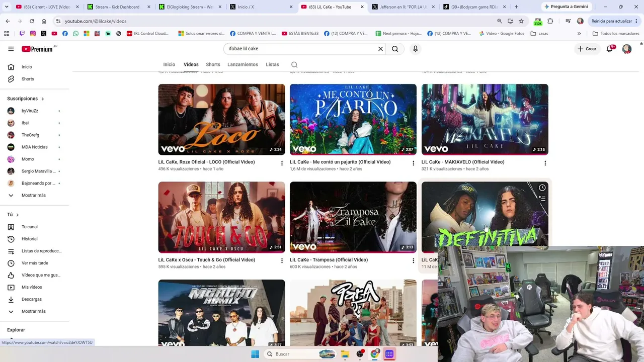Switch to the Inicio / X browser tab
This screenshot has height=362, width=644.
(x=262, y=7)
